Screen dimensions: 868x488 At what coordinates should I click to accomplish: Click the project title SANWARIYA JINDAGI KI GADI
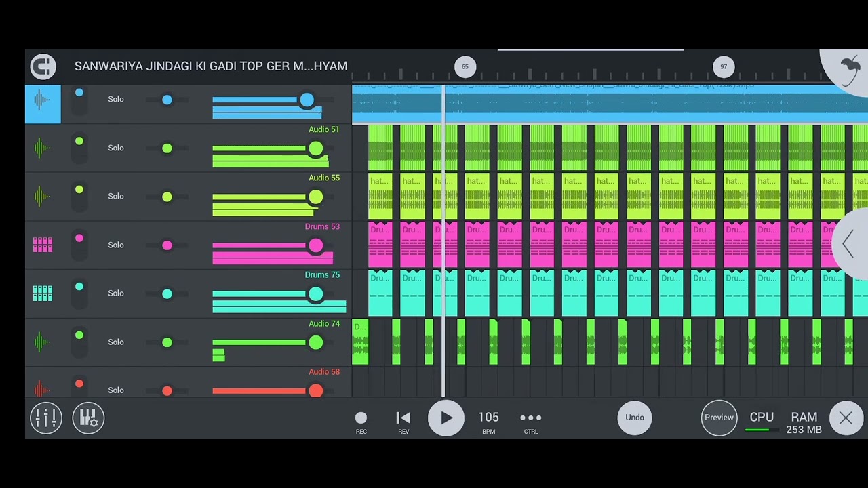pyautogui.click(x=211, y=66)
